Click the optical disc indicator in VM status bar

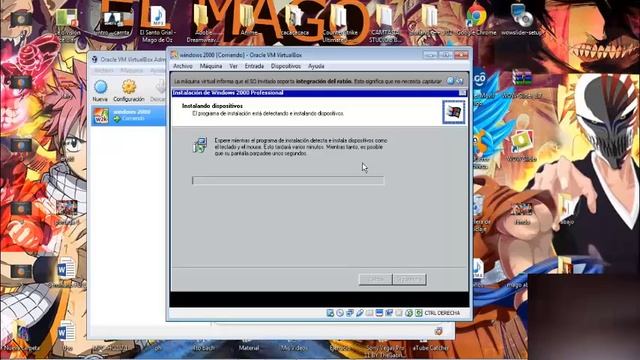[340, 313]
